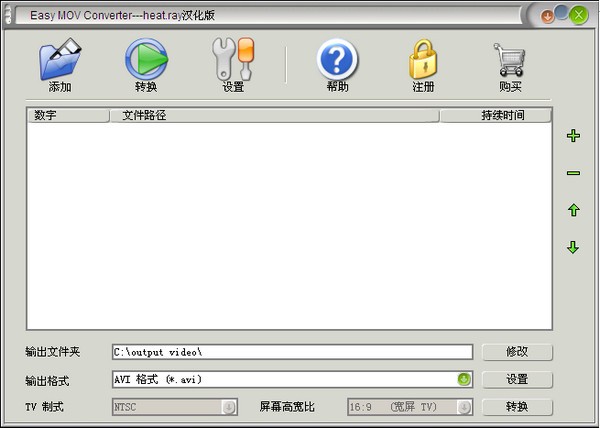This screenshot has height=428, width=600.
Task: Click the blue round title bar button
Action: [561, 12]
